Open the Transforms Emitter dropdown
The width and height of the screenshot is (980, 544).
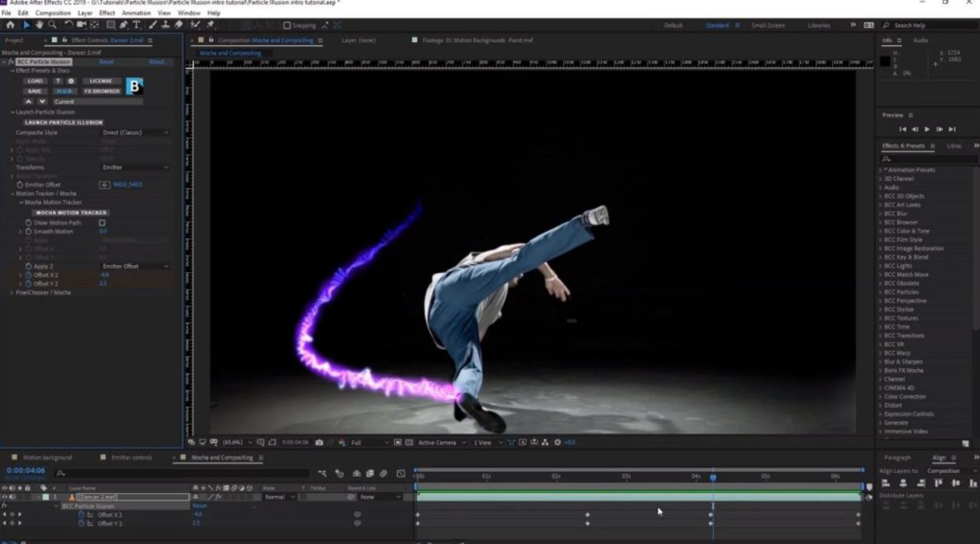pos(135,167)
